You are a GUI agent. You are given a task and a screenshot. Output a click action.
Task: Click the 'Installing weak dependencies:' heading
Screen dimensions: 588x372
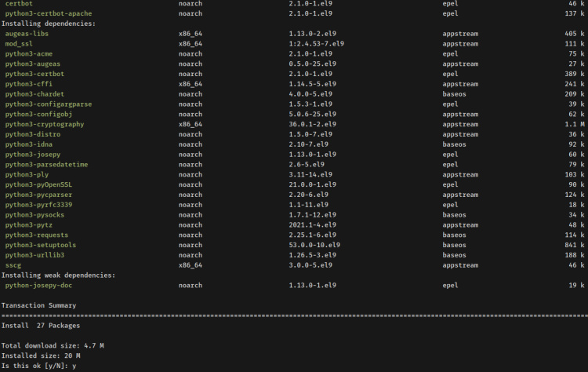pos(58,275)
